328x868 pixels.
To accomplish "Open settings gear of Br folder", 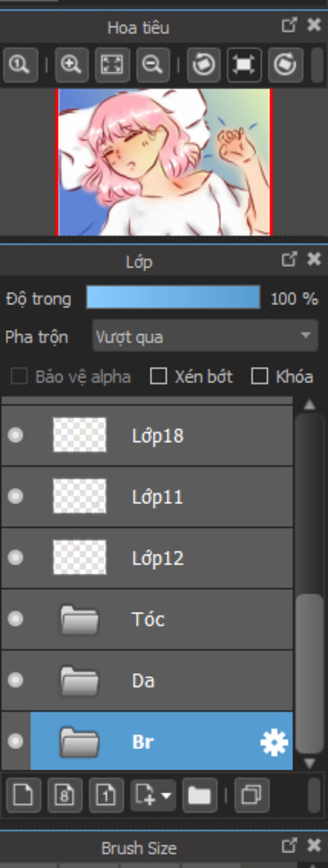I will pos(274,742).
